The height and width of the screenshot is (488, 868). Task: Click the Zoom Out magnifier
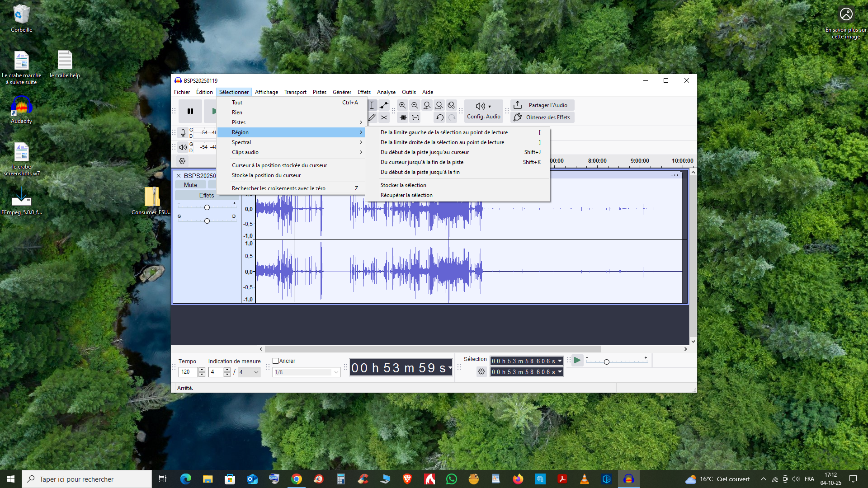(415, 105)
